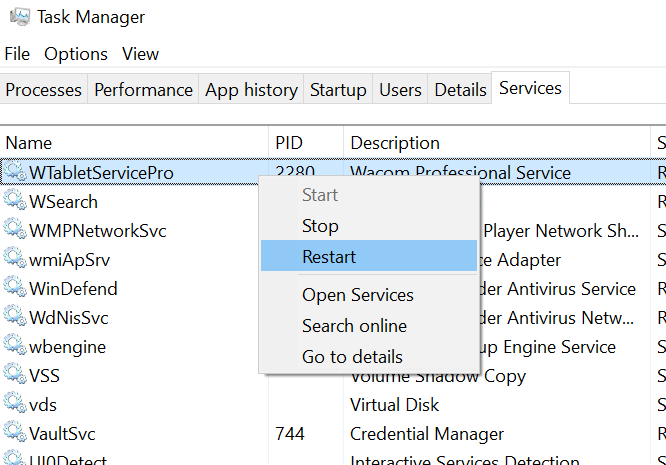This screenshot has height=465, width=666.
Task: Select Search online in context menu
Action: click(x=354, y=326)
